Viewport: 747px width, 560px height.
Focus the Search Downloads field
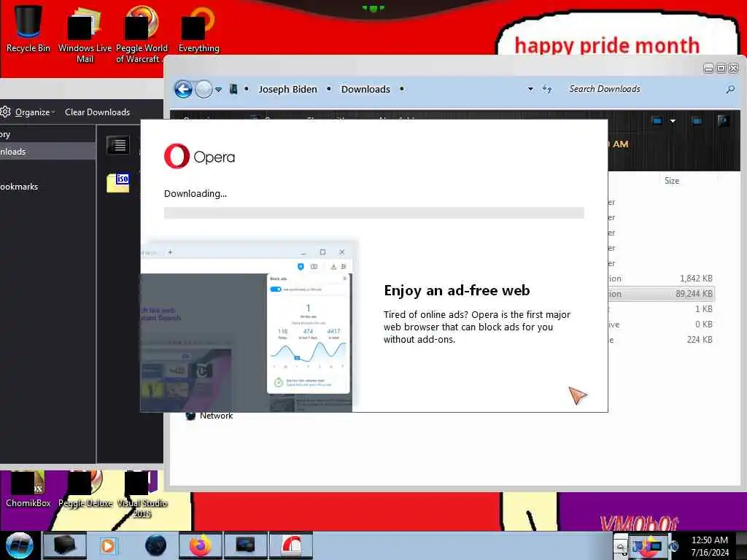coord(643,89)
